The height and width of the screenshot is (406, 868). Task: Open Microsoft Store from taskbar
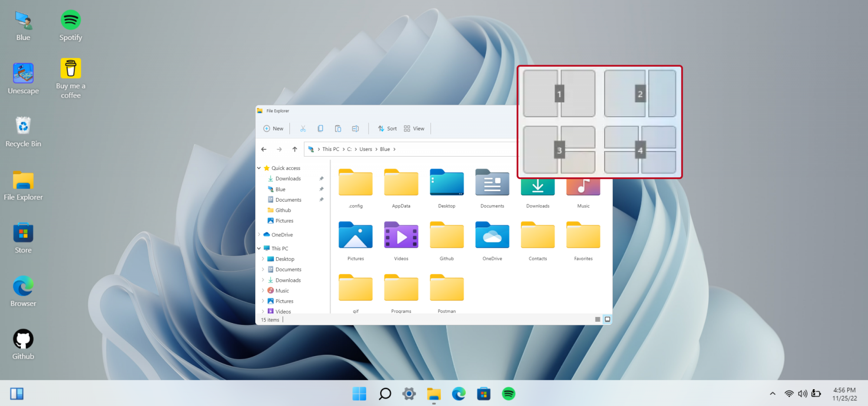coord(483,394)
